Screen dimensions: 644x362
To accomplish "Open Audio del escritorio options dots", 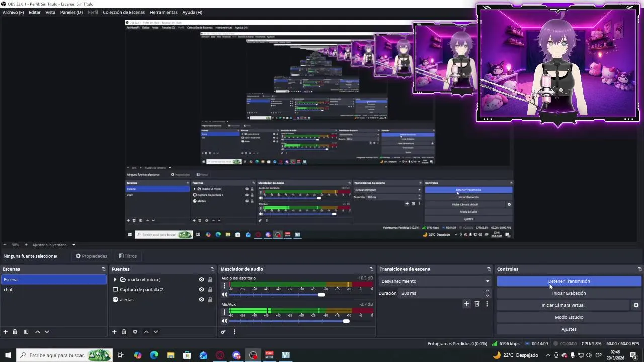I will point(224,285).
